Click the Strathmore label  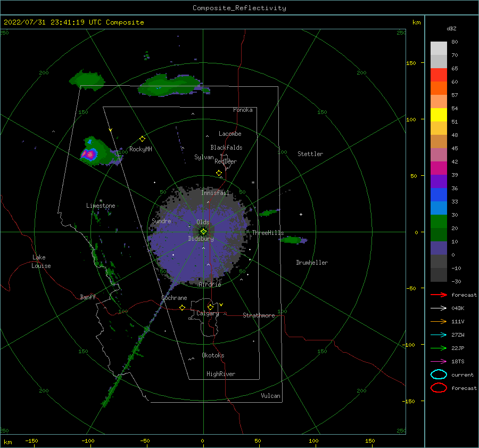[259, 315]
